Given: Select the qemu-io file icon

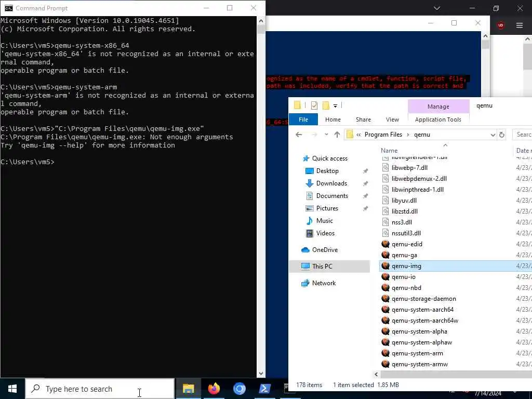Looking at the screenshot, I should (385, 276).
